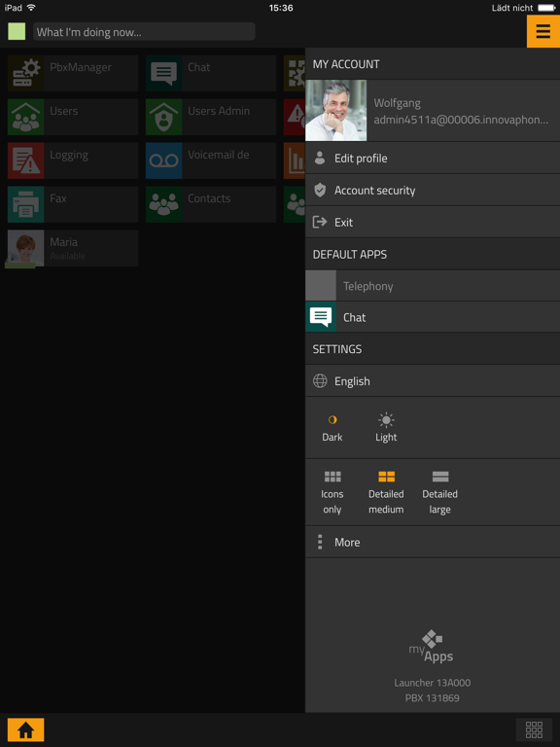Click the person icon beside Edit profile
The height and width of the screenshot is (747, 560).
320,159
